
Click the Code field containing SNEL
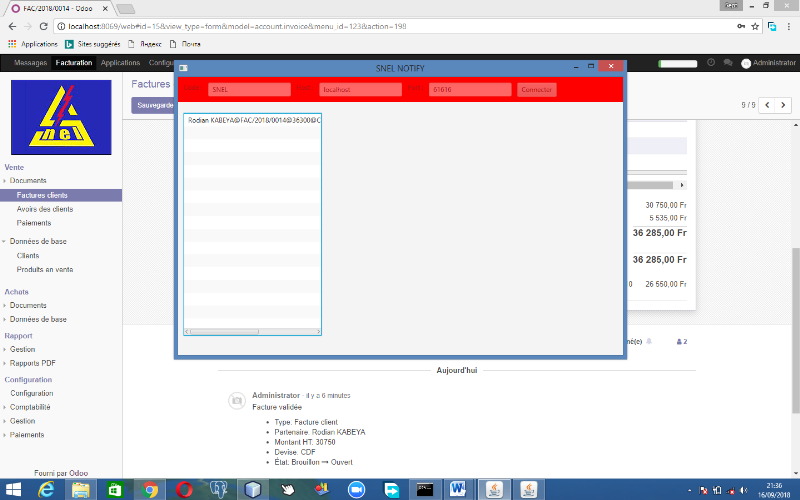[249, 89]
